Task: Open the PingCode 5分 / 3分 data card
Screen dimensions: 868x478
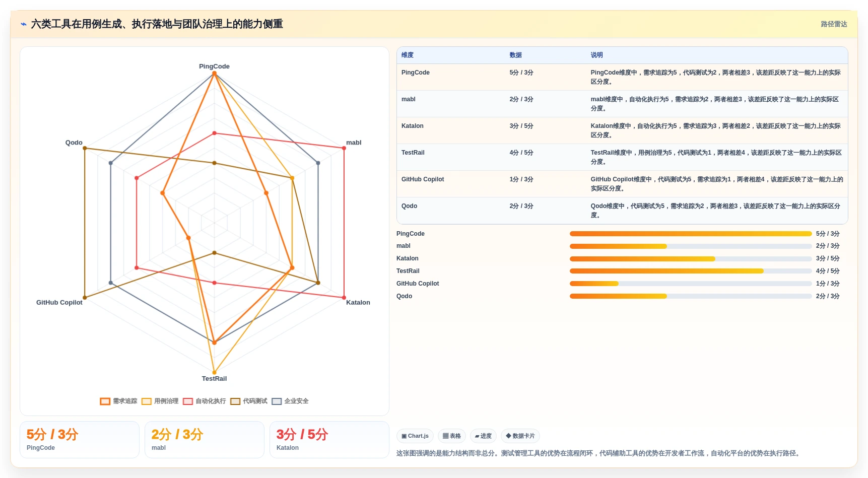Action: (80, 440)
